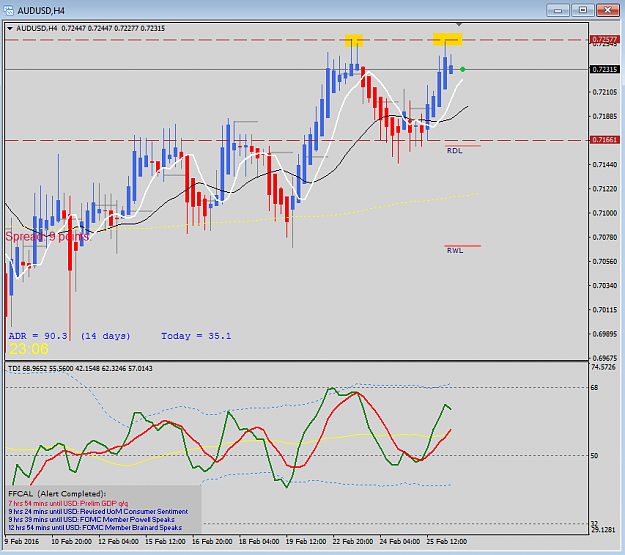Viewport: 625px width, 555px height.
Task: Close the AUDUSD,H4 chart window
Action: [608, 10]
